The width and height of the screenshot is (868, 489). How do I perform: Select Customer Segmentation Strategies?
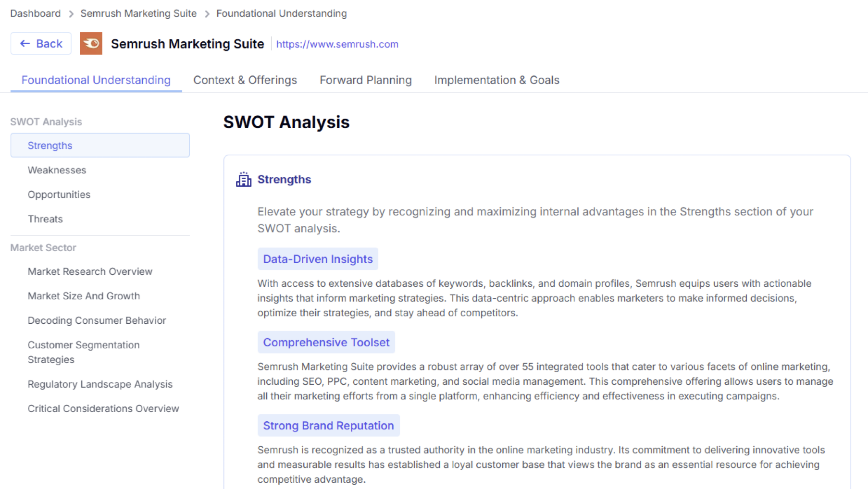(84, 352)
